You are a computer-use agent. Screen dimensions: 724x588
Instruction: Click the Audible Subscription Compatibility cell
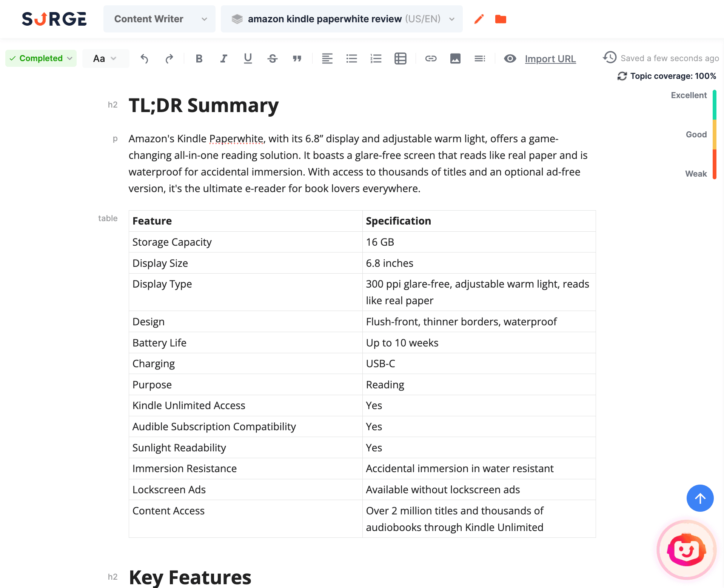[x=245, y=427]
